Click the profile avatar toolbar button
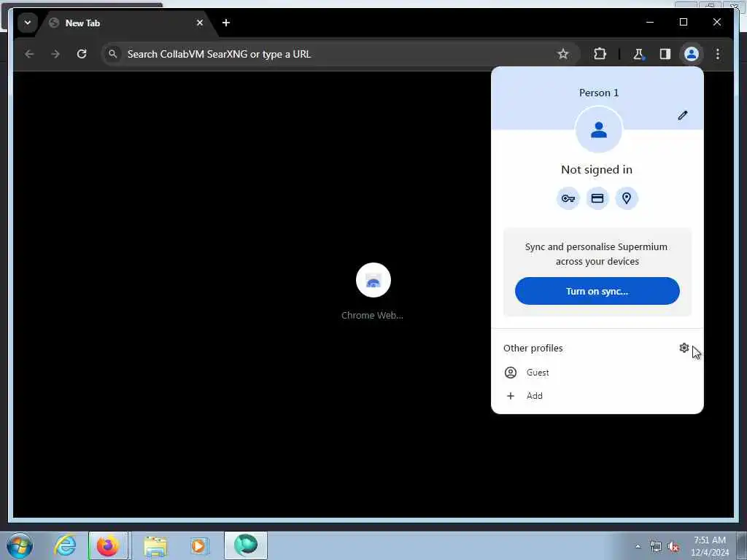Viewport: 747px width, 560px height. tap(692, 54)
